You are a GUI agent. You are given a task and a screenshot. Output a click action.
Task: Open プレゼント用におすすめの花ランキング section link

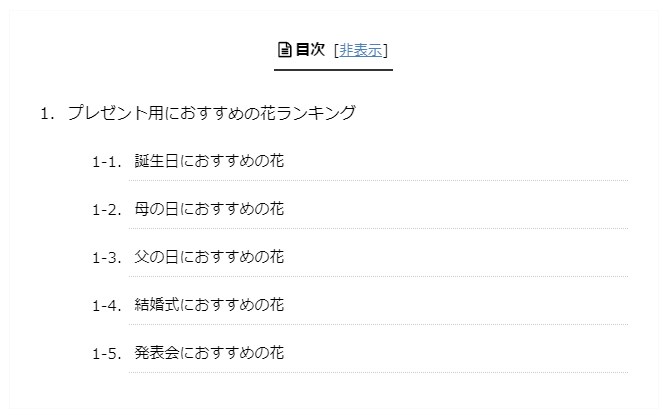(212, 113)
